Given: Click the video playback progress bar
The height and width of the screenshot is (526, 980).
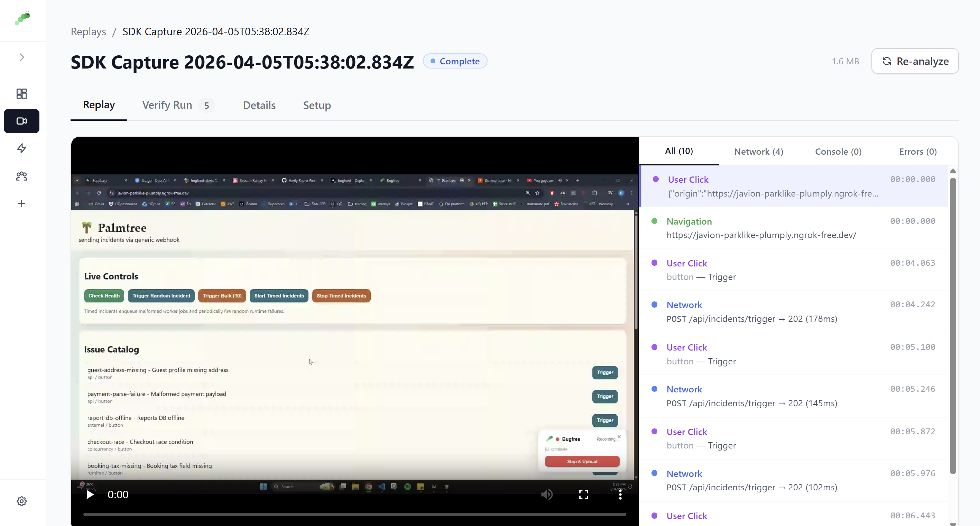Looking at the screenshot, I should click(x=354, y=515).
